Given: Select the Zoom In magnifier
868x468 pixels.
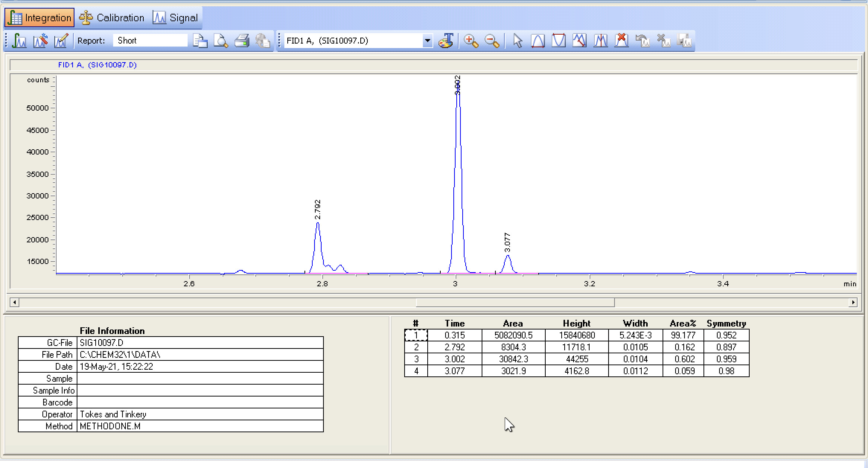Looking at the screenshot, I should tap(471, 41).
